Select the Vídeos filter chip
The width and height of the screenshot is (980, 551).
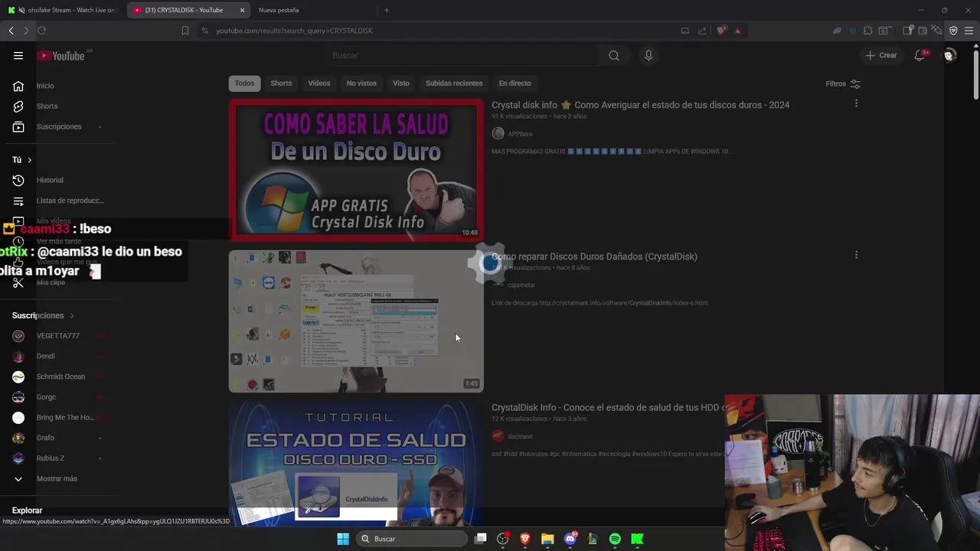click(x=319, y=83)
